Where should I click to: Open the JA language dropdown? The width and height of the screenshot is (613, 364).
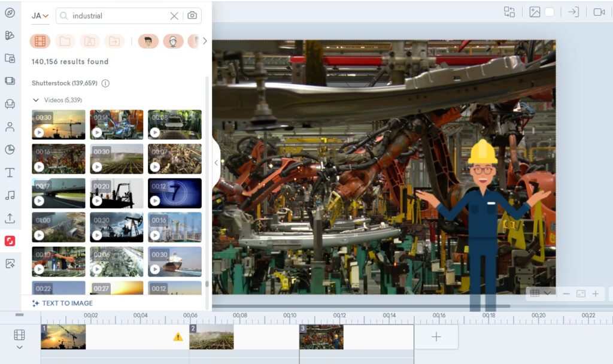click(x=40, y=16)
